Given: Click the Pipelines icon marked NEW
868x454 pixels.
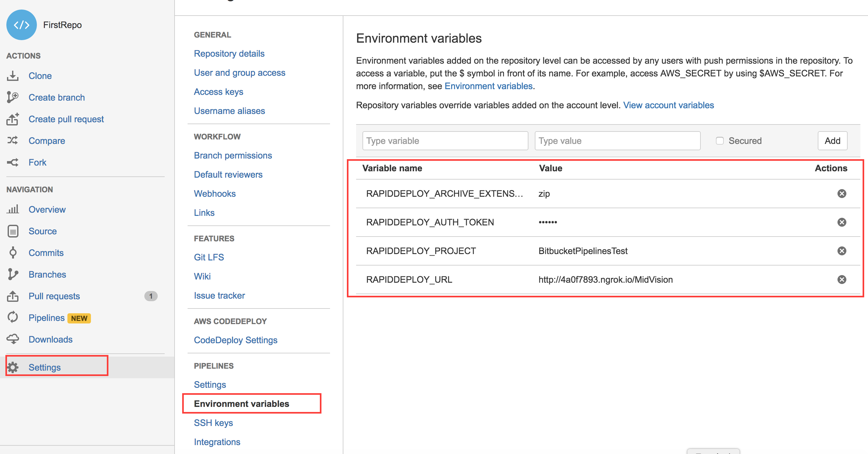Looking at the screenshot, I should click(x=13, y=317).
